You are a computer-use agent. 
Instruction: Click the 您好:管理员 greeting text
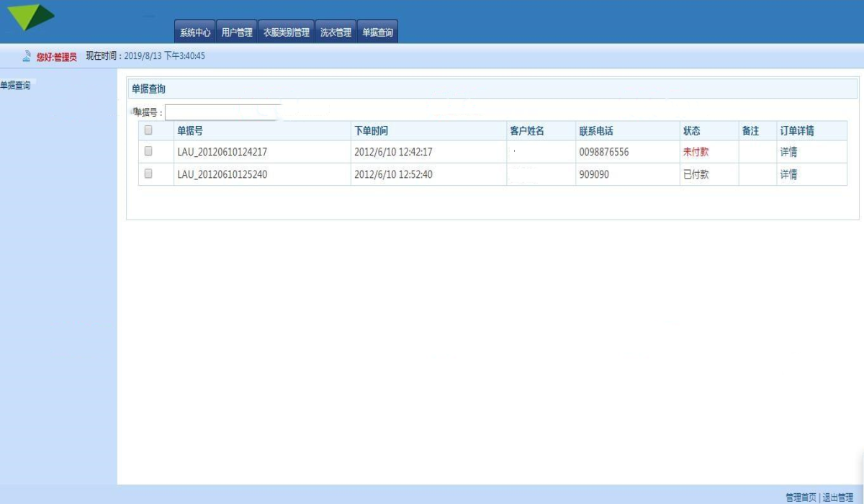[57, 57]
